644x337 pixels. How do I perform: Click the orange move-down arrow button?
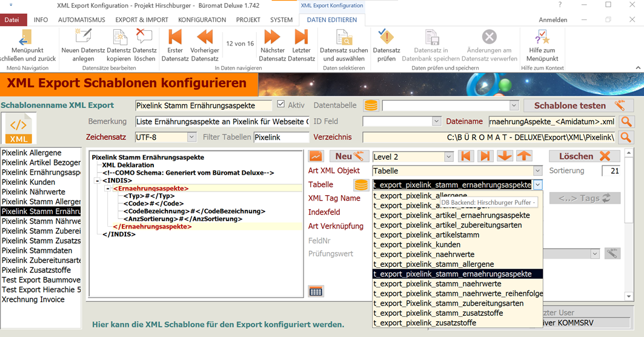point(504,156)
